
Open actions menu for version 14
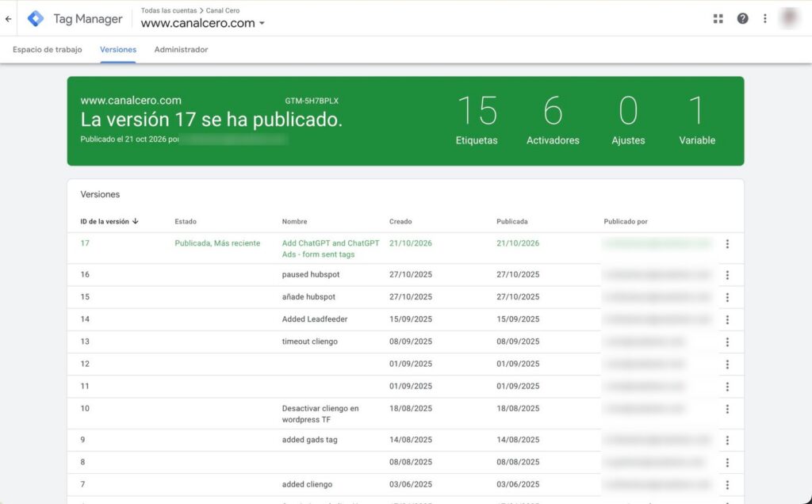727,320
